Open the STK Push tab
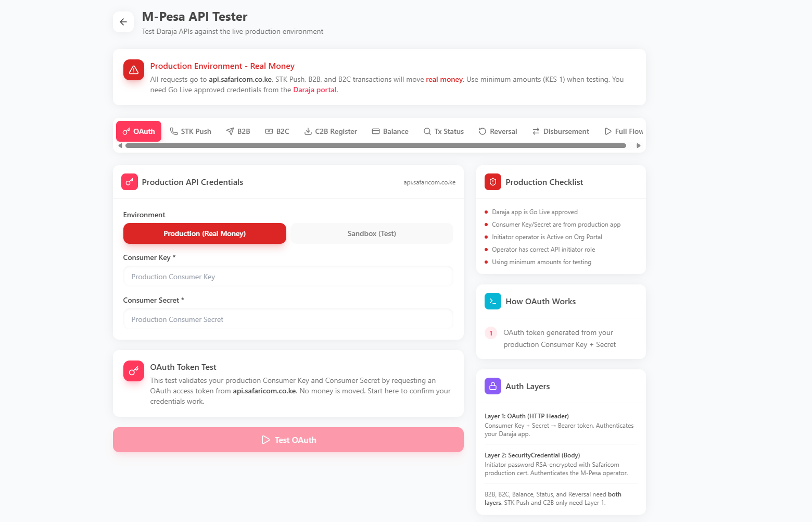Screen dimensions: 812x522 pos(191,131)
